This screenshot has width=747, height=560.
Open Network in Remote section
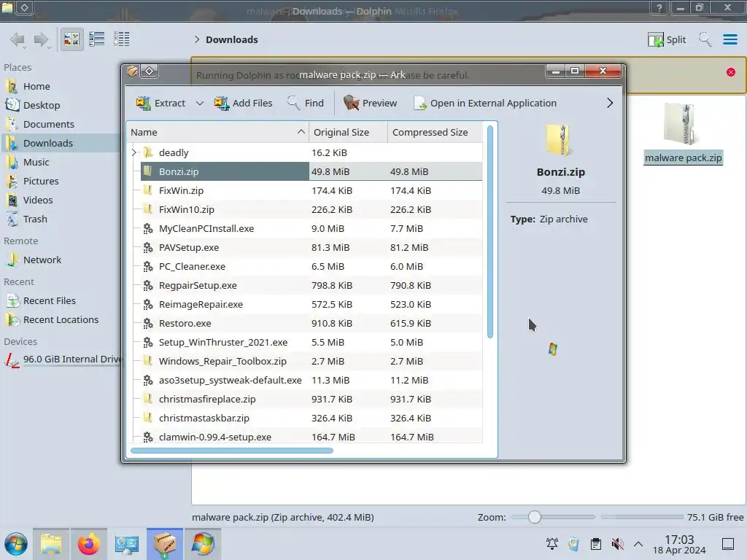(42, 260)
